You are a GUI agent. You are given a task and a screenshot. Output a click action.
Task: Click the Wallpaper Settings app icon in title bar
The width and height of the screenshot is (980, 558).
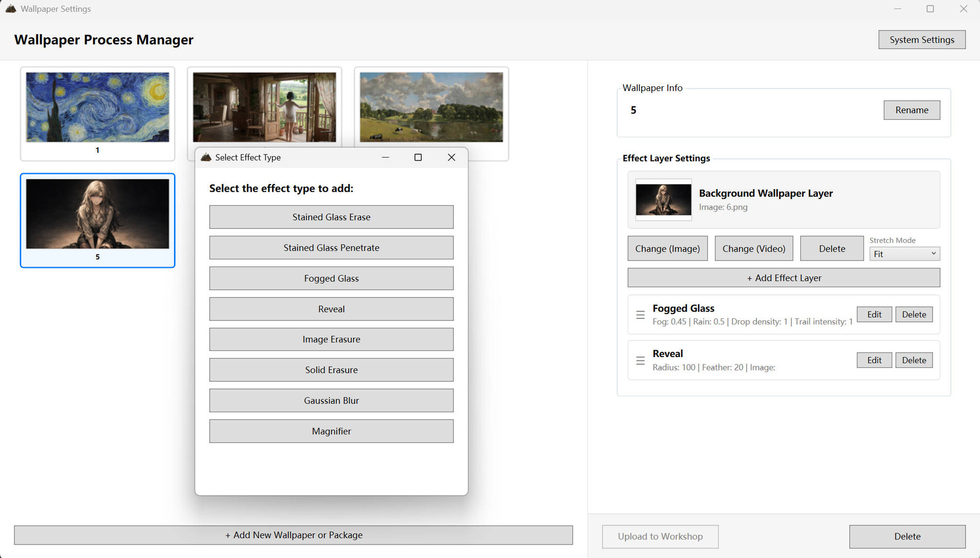pyautogui.click(x=10, y=8)
